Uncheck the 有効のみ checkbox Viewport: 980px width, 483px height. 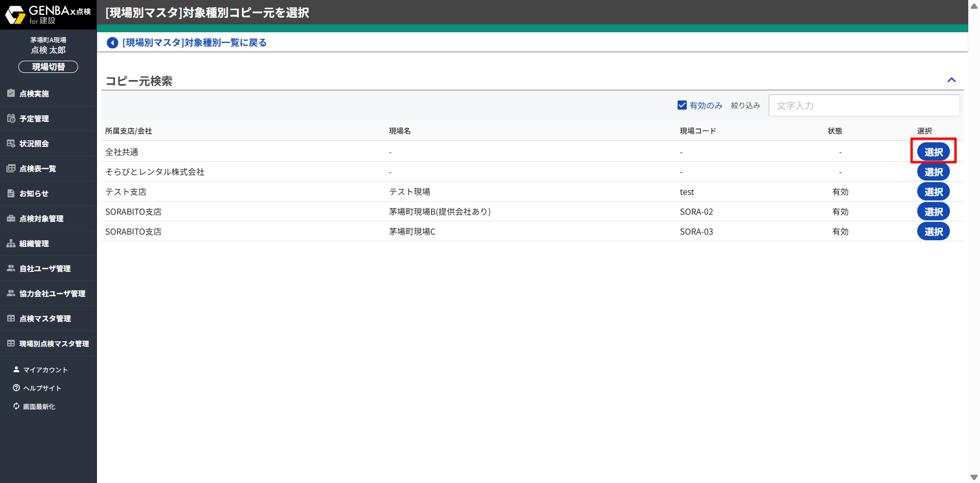pyautogui.click(x=682, y=105)
